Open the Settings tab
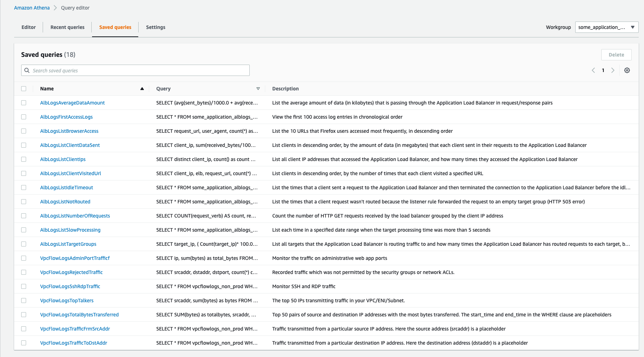 (156, 27)
